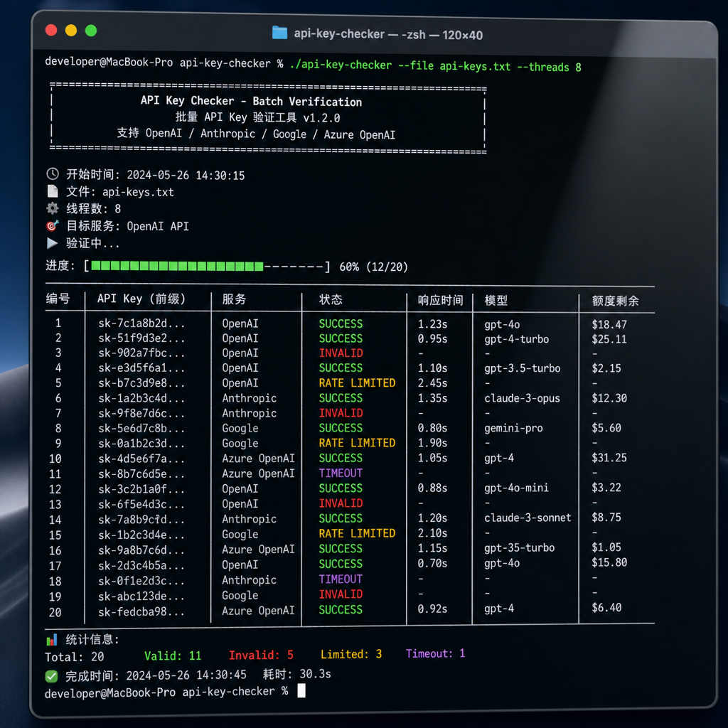Click the green checkmark beside 完成时间

pos(51,677)
